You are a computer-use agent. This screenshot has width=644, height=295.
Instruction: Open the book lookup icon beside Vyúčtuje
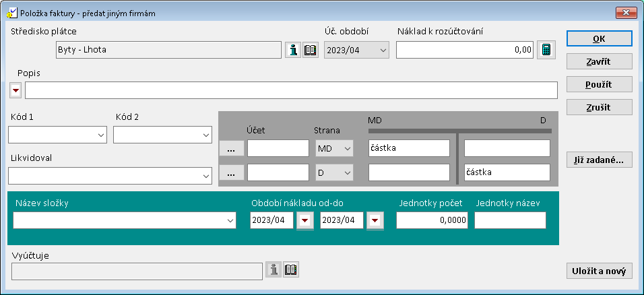290,270
